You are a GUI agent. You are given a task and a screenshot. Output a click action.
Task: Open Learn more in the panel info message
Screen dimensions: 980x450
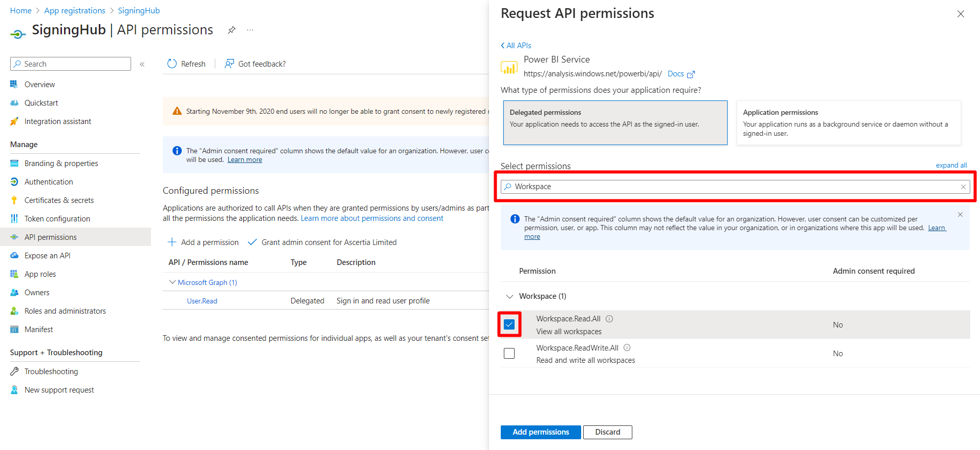pos(937,228)
